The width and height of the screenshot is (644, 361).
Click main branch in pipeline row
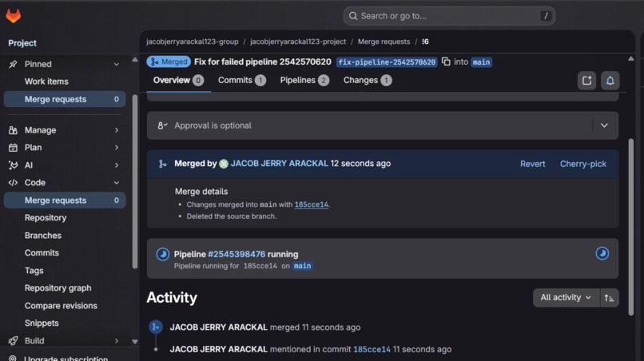tap(302, 266)
